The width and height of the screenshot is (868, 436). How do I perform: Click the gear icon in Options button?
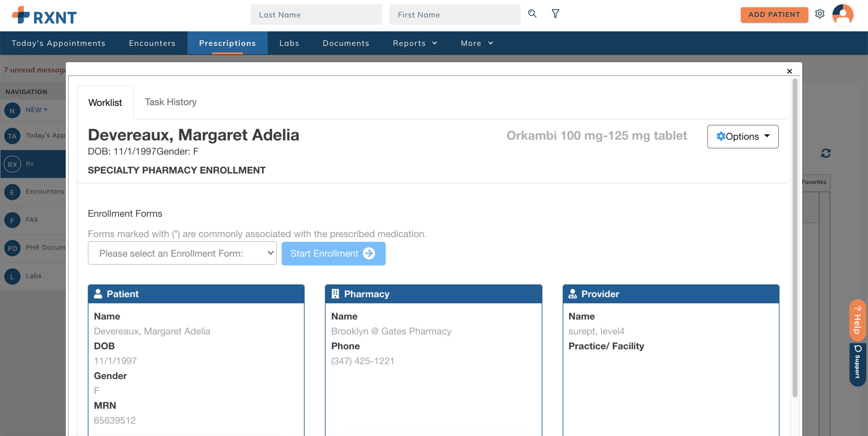click(x=720, y=136)
